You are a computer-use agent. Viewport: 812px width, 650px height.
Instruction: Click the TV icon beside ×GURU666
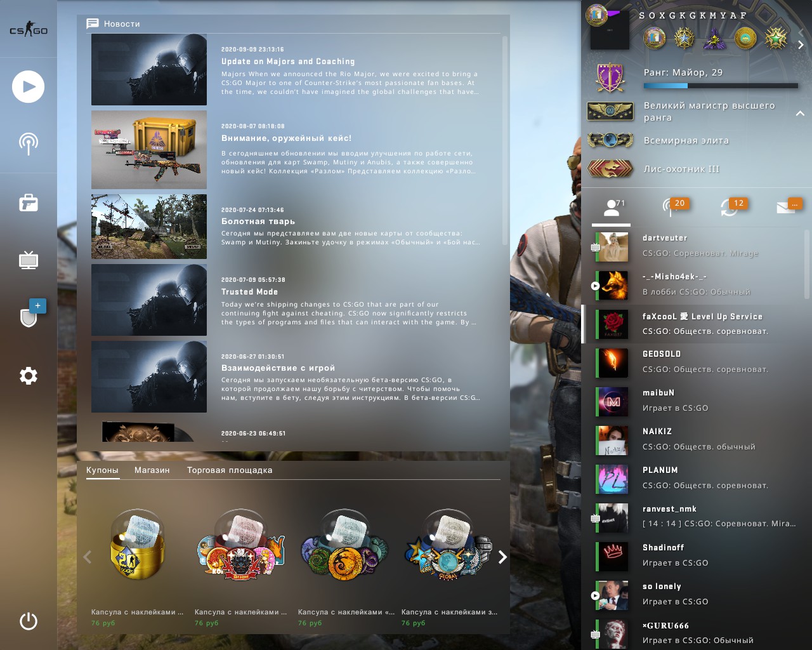pos(595,634)
